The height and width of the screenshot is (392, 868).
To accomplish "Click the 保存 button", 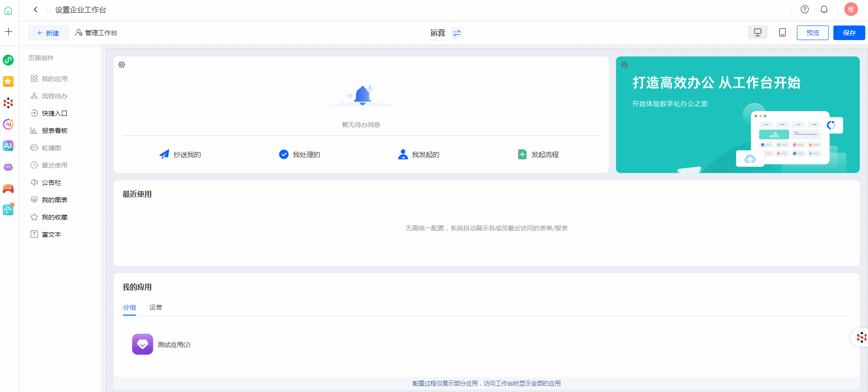I will point(849,33).
